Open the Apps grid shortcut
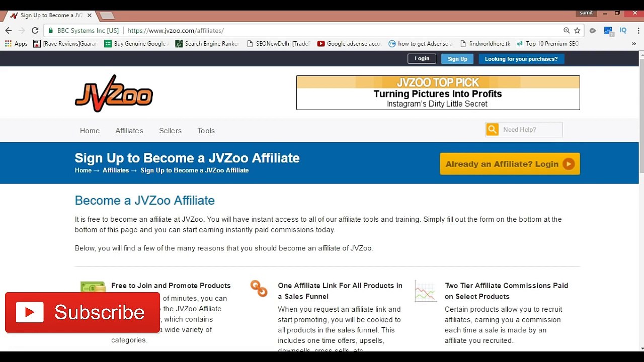 coord(16,44)
